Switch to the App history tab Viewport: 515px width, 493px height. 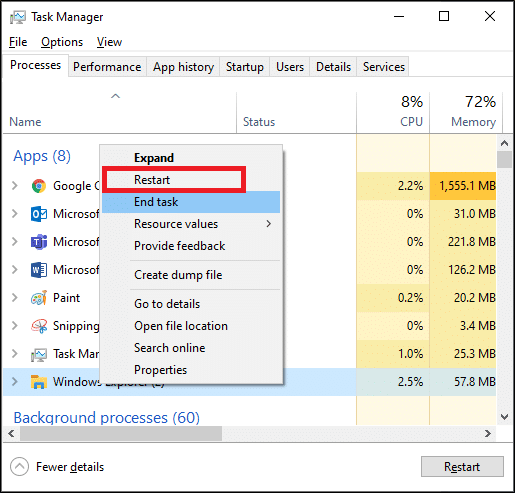[x=183, y=67]
